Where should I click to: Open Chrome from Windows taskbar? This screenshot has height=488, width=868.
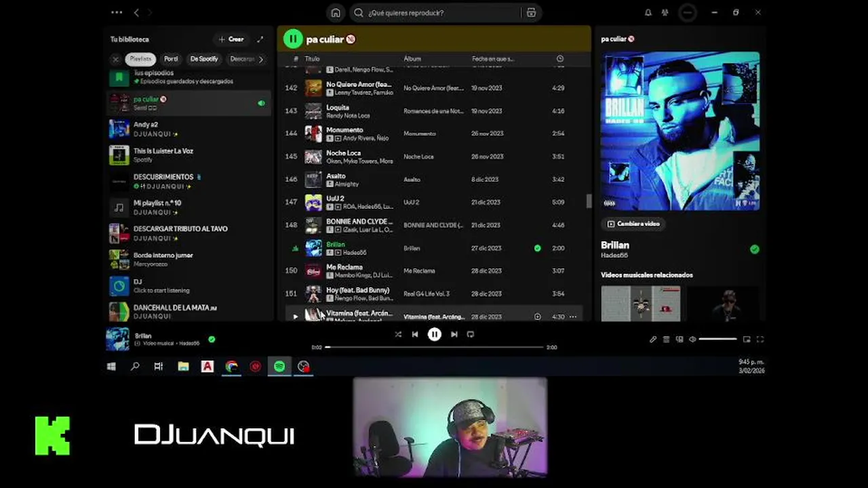pyautogui.click(x=231, y=366)
